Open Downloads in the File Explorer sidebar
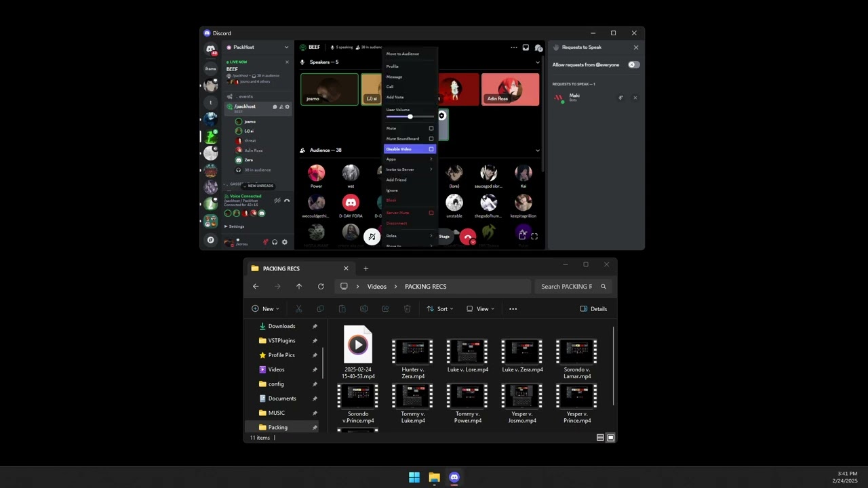Viewport: 868px width, 488px height. (x=281, y=326)
